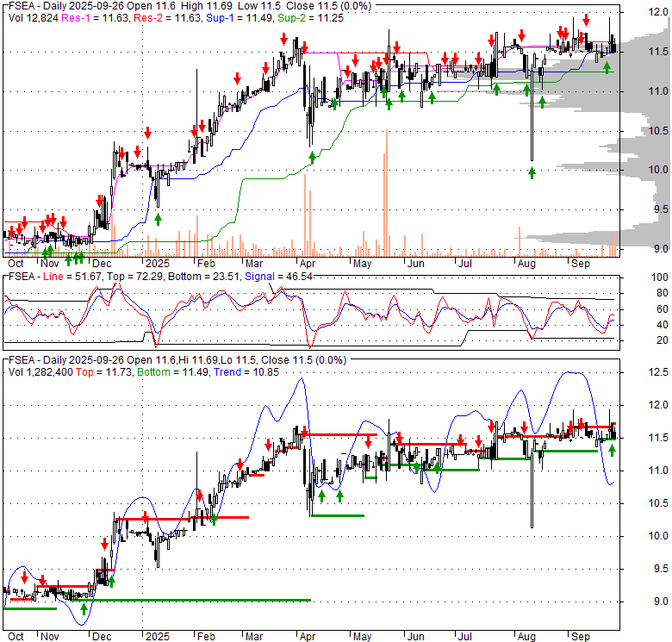Click the Vol 12,824 readout
The image size is (672, 642).
point(33,18)
